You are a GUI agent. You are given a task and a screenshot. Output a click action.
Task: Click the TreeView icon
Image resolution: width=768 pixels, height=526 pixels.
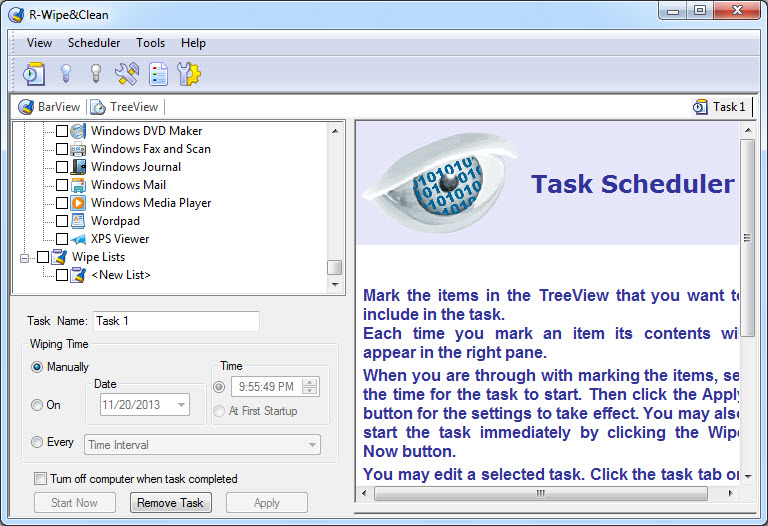click(x=98, y=107)
